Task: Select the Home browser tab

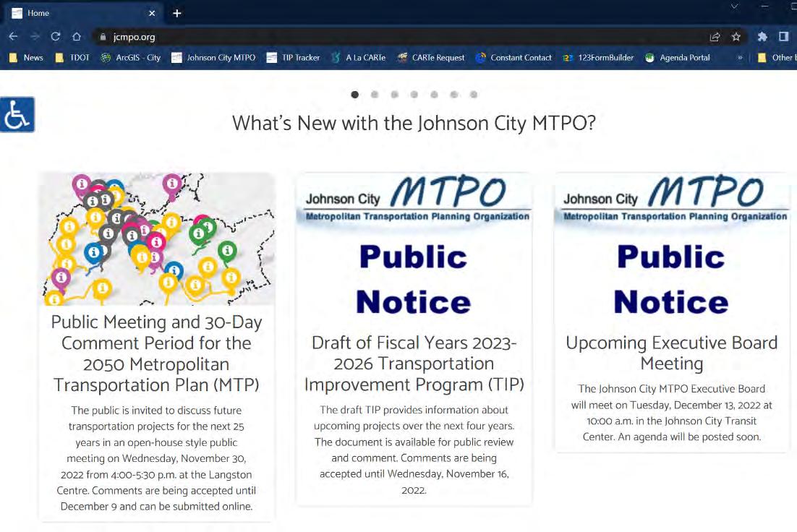Action: click(84, 13)
